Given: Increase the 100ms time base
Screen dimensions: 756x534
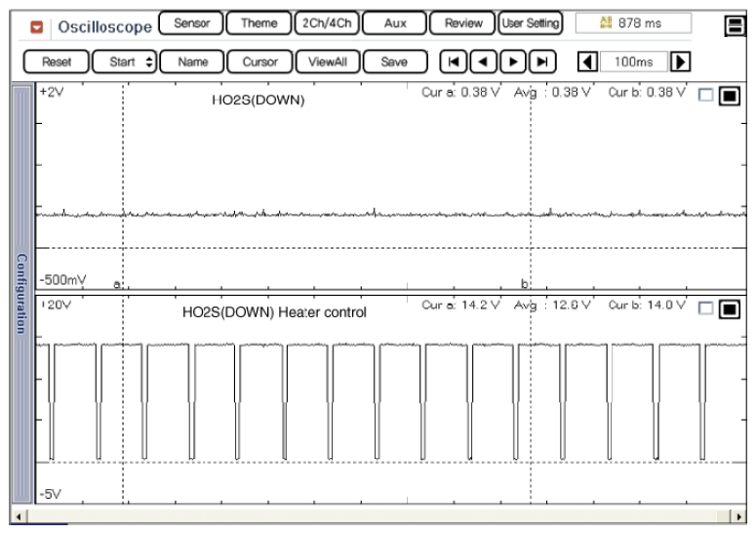Looking at the screenshot, I should pyautogui.click(x=683, y=62).
